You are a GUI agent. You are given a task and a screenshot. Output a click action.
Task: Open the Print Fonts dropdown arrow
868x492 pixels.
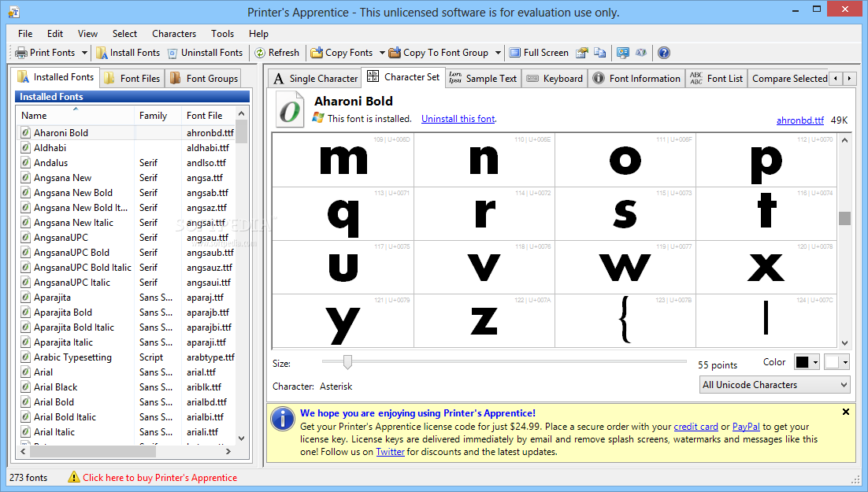point(84,53)
